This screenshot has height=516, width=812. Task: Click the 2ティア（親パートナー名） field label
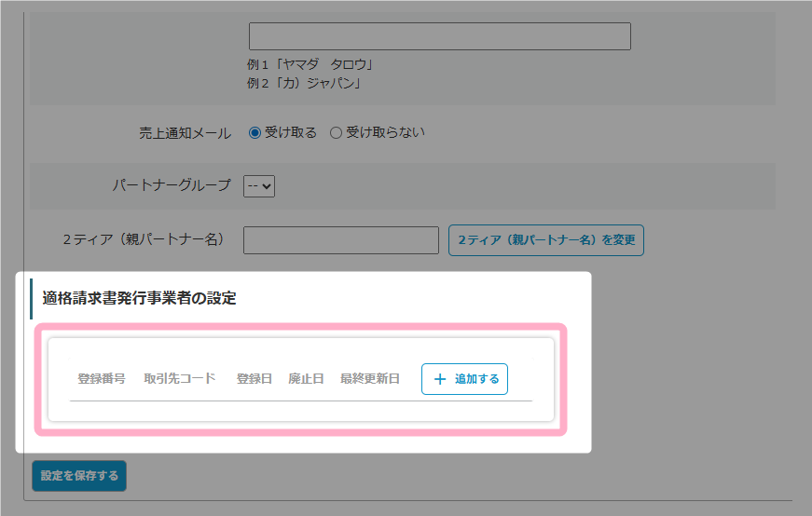(145, 239)
